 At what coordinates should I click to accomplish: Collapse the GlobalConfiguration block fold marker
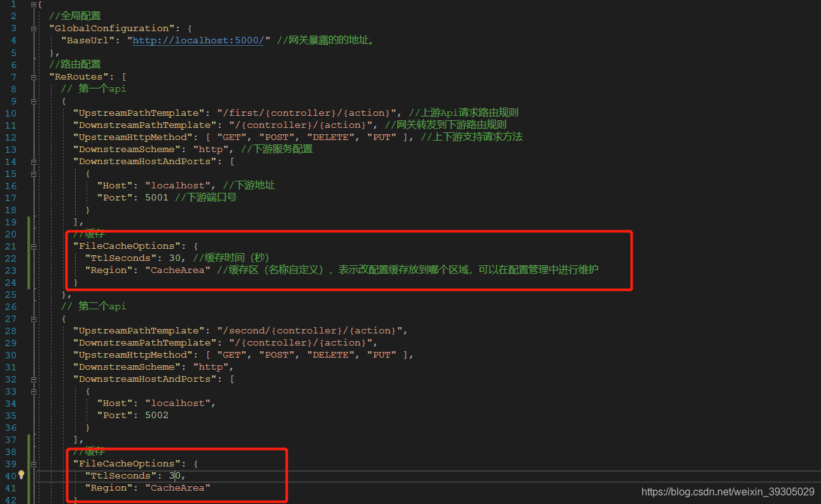coord(33,29)
